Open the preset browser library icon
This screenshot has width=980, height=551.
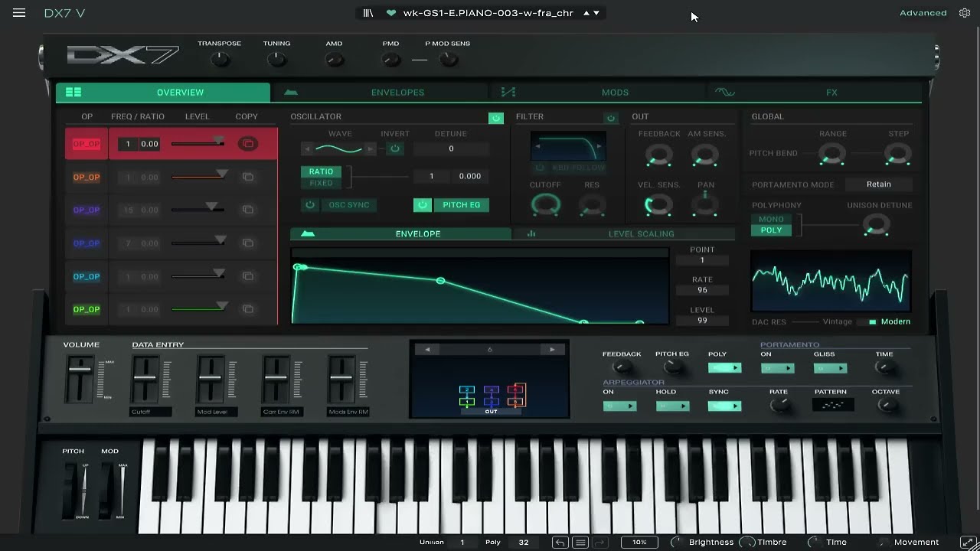coord(368,13)
